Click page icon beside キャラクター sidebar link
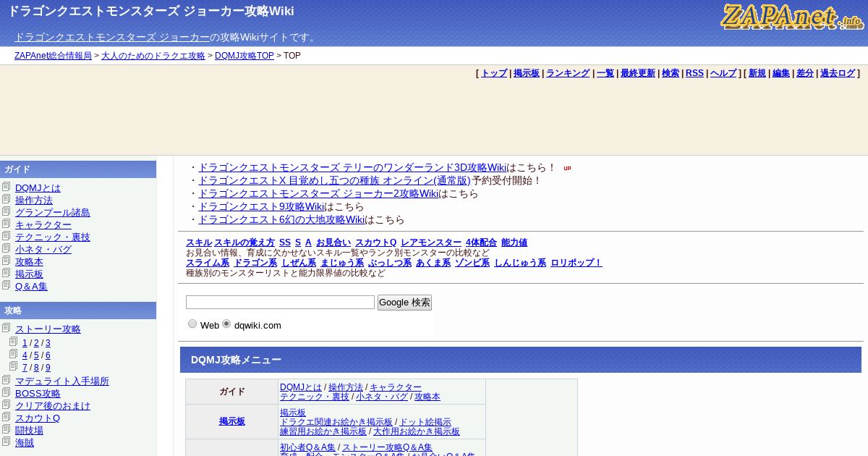868x456 pixels. point(7,224)
